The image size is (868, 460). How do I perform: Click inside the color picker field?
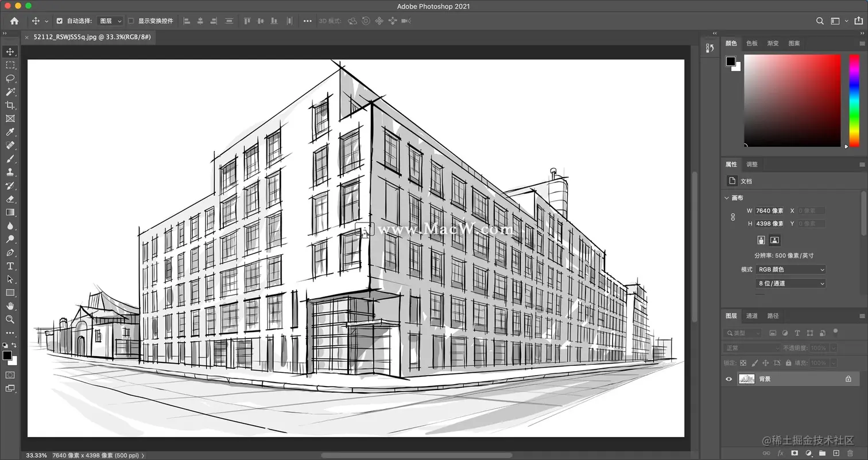click(x=792, y=100)
